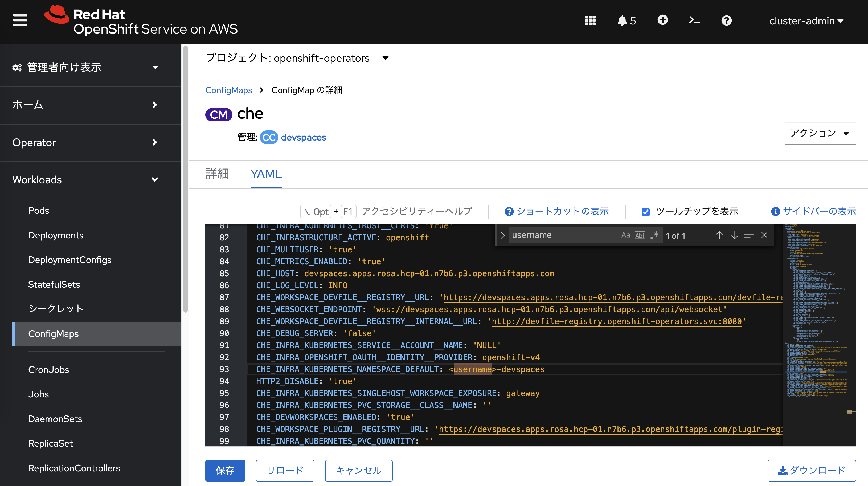868x486 pixels.
Task: Toggle find in selection
Action: tap(749, 235)
